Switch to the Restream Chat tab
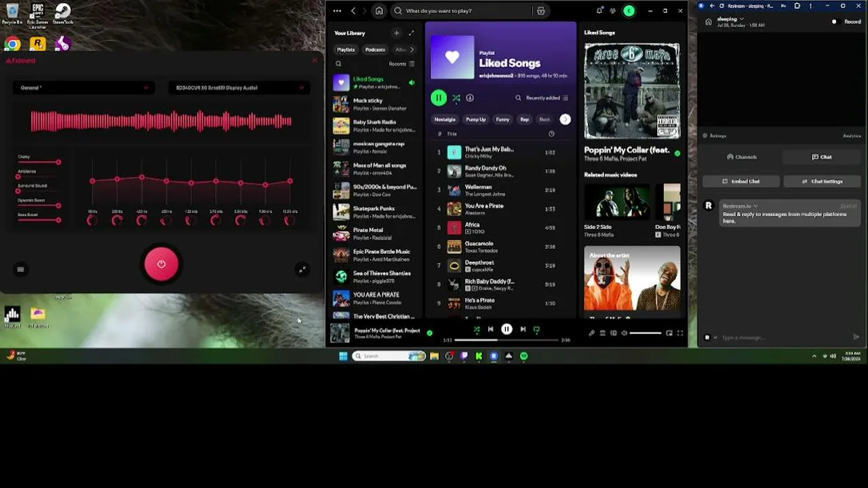Screen dimensions: 868x488 coord(821,157)
